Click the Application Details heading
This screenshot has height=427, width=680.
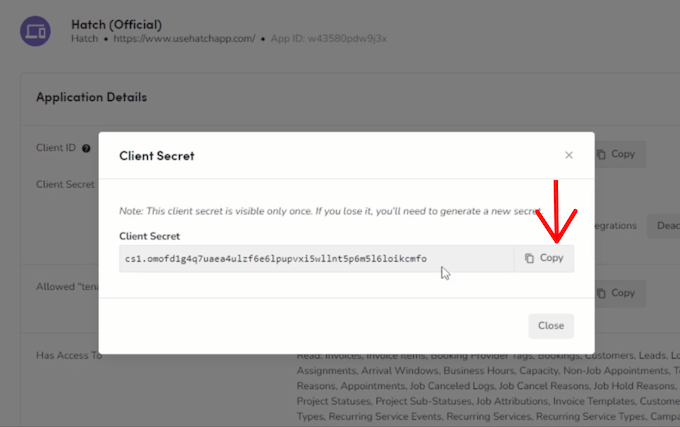tap(91, 97)
